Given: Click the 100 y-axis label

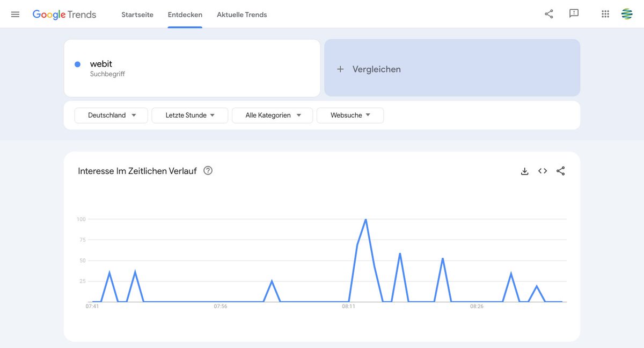Looking at the screenshot, I should click(82, 219).
